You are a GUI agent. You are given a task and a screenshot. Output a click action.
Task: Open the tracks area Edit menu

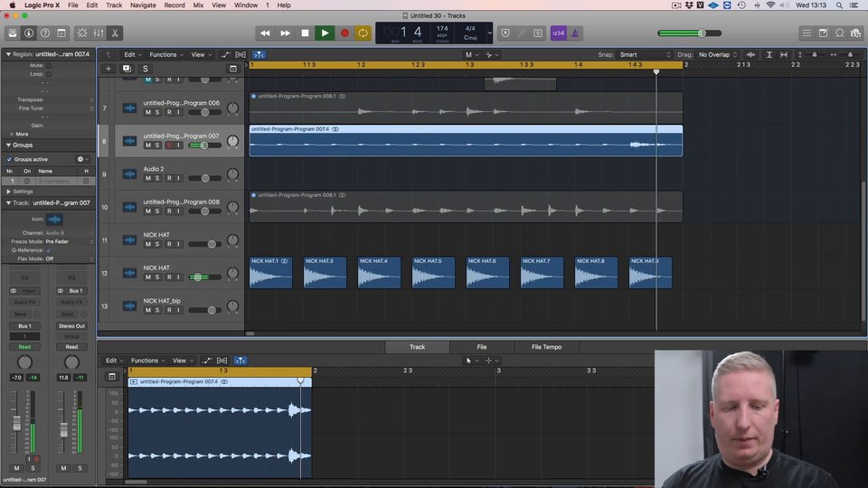[132, 55]
